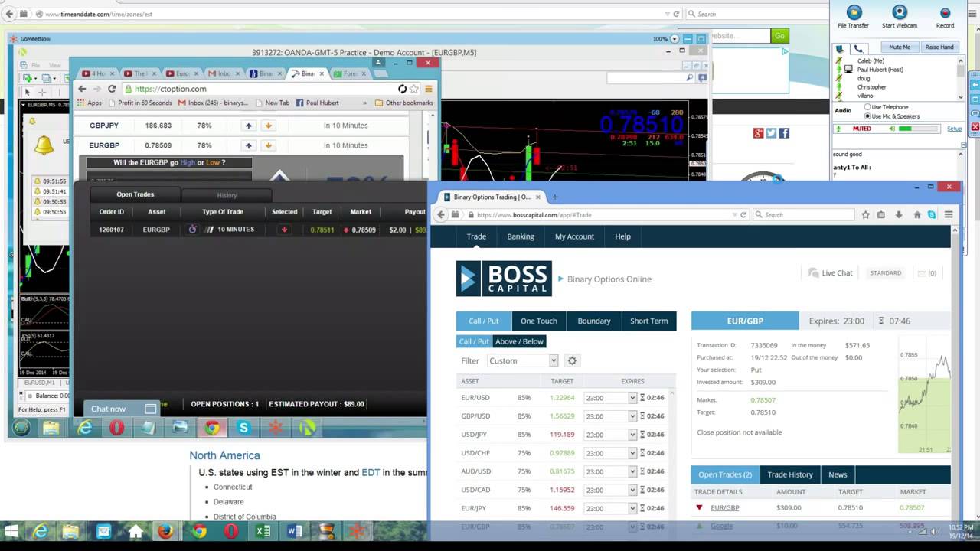Open the Banking menu on Boss Capital
980x551 pixels.
click(x=521, y=236)
